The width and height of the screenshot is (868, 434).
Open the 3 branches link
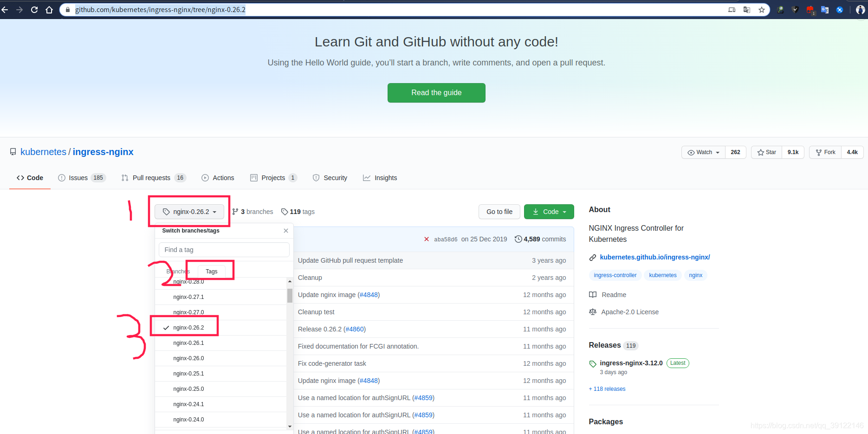[x=253, y=212]
